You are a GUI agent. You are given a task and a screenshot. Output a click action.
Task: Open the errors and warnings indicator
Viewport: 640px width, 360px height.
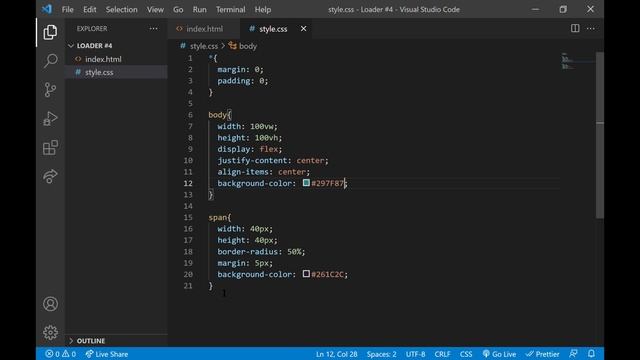click(x=60, y=354)
